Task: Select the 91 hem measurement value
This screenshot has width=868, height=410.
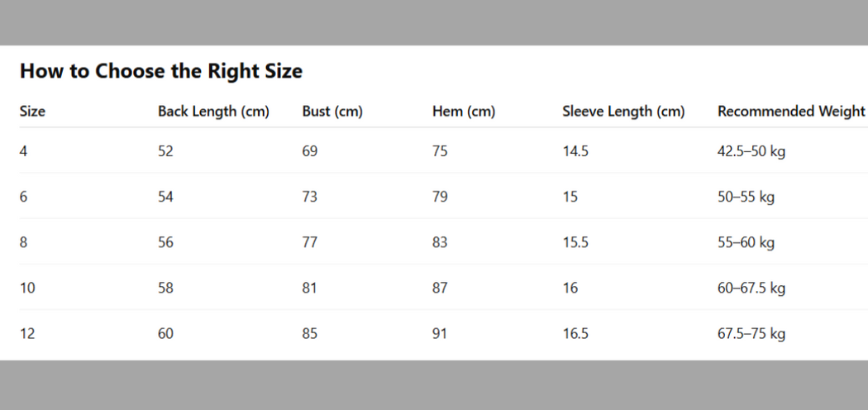Action: click(x=440, y=334)
